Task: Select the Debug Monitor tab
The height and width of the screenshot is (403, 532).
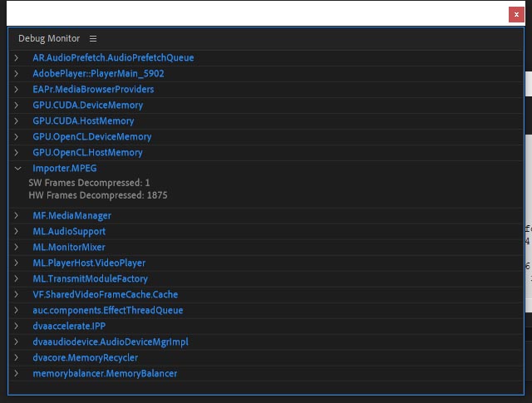Action: 49,39
